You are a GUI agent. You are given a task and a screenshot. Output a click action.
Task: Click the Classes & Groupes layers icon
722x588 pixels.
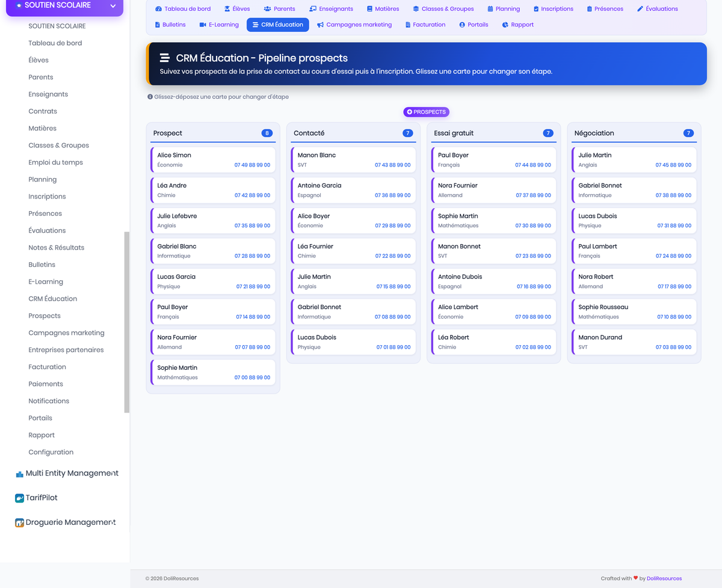pos(416,9)
